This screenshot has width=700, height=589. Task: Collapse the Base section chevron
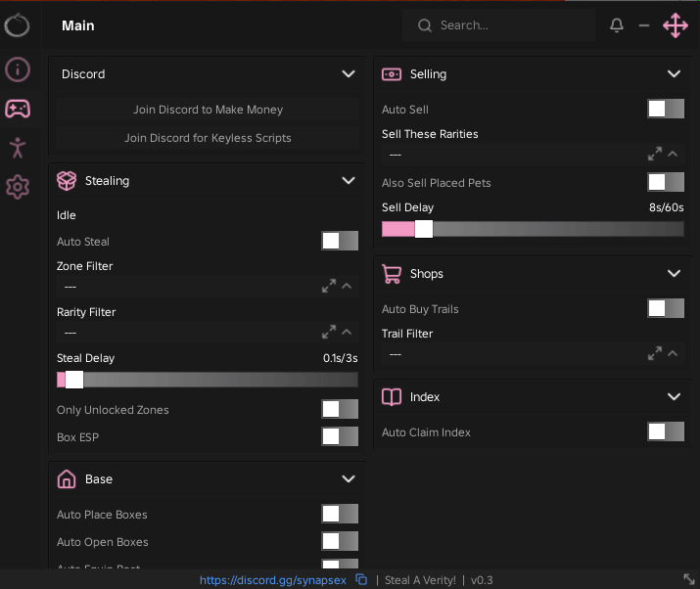click(349, 478)
